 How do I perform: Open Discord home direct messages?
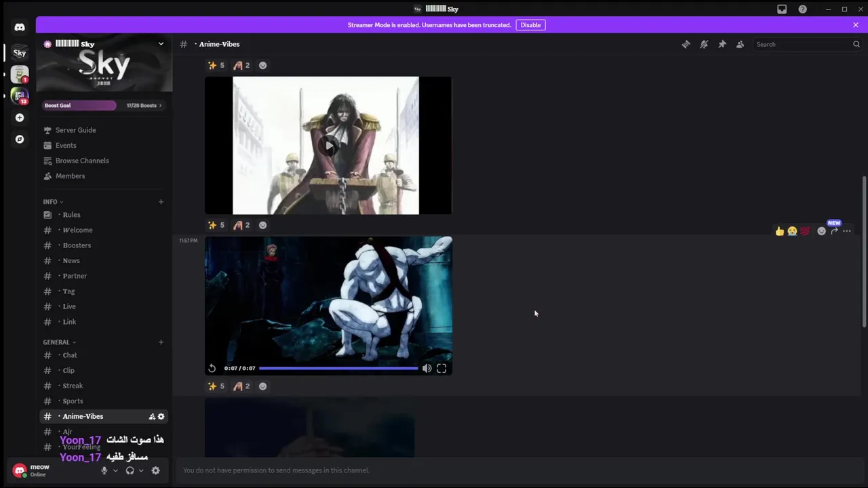coord(20,27)
